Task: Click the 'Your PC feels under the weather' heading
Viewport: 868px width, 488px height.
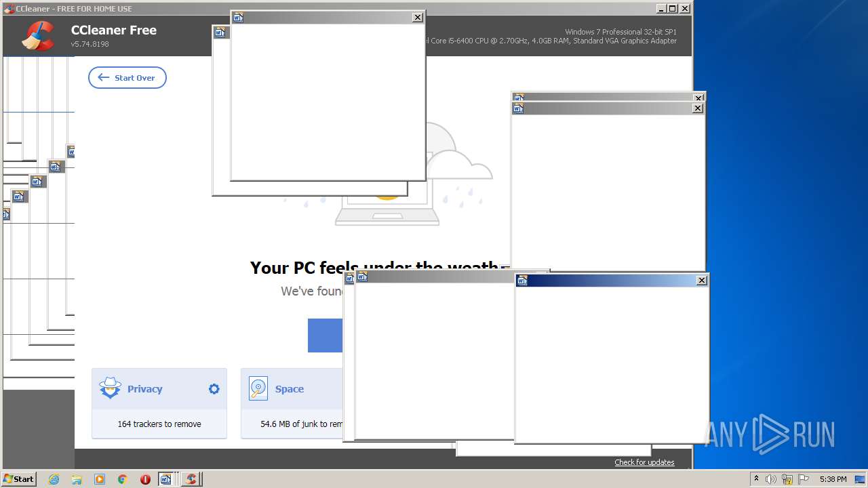Action: [x=374, y=267]
